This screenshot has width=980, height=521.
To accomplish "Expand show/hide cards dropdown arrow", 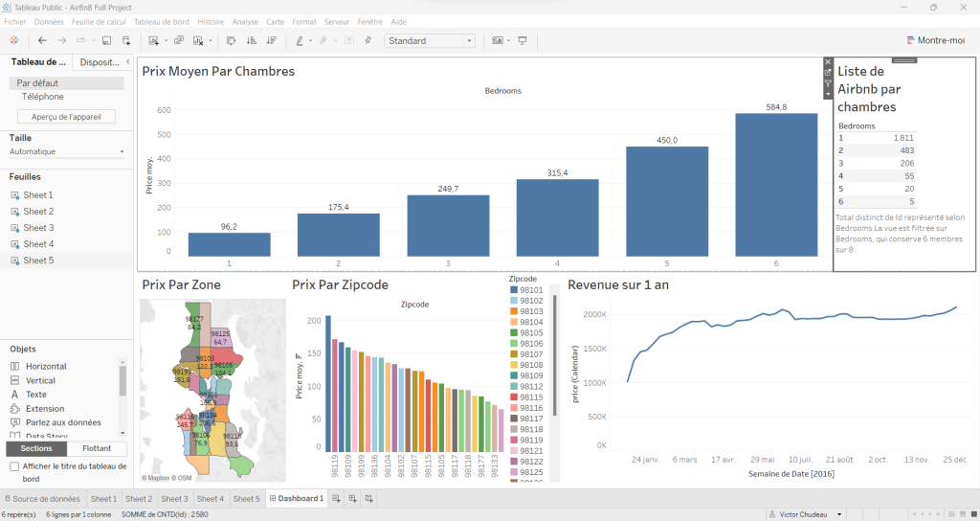I will pos(508,40).
